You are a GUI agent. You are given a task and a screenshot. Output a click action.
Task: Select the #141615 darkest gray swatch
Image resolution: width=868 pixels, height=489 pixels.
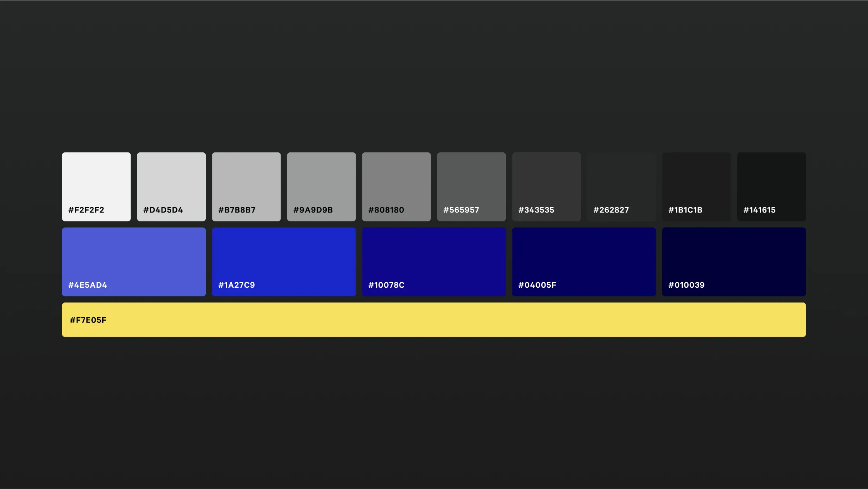coord(771,182)
